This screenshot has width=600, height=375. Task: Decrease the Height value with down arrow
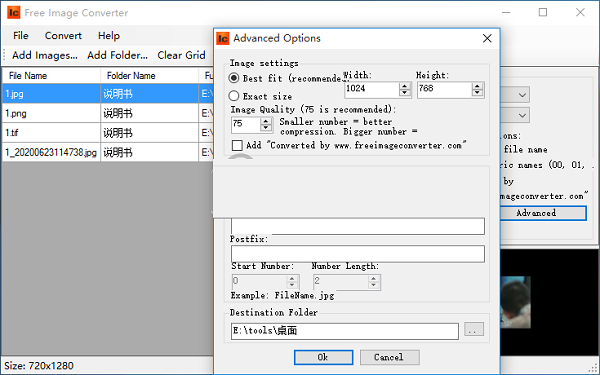point(477,93)
